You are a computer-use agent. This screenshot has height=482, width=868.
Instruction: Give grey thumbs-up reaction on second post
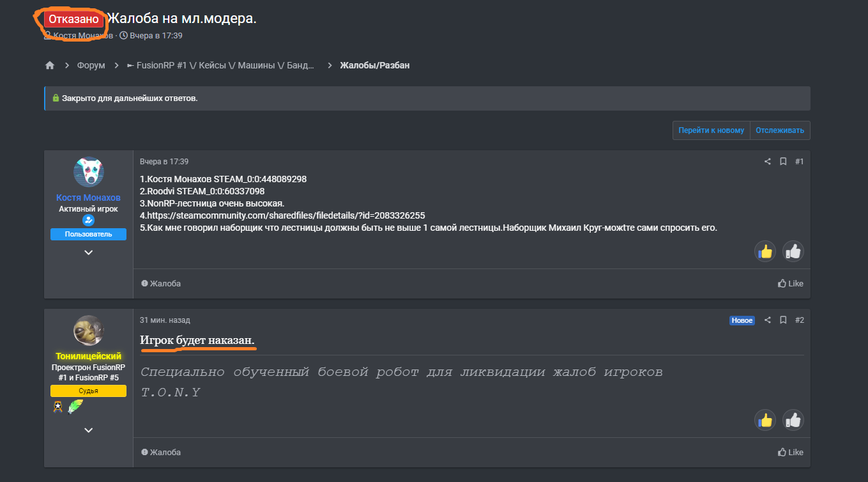click(793, 420)
